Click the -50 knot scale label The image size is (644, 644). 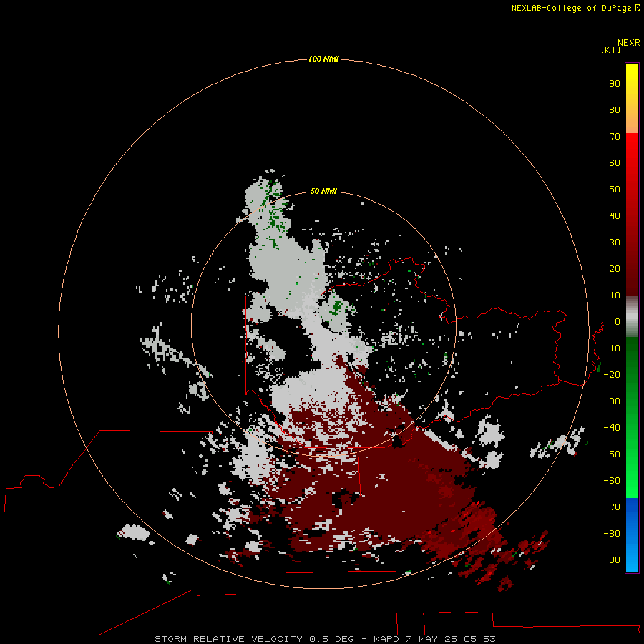coord(612,454)
